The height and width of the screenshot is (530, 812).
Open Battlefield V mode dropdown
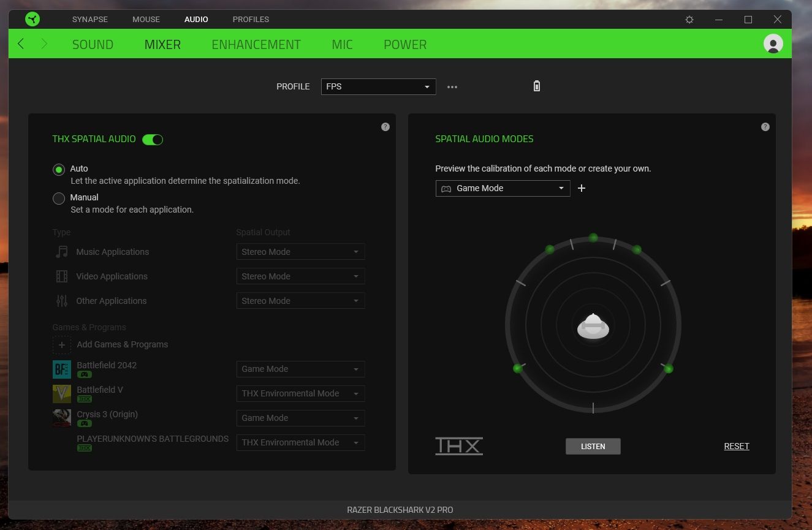pyautogui.click(x=301, y=393)
